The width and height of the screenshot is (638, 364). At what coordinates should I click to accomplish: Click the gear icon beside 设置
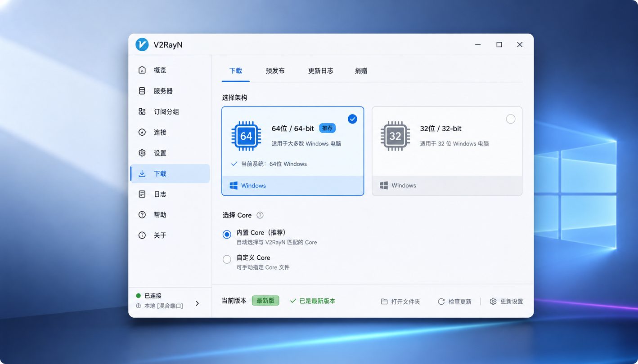142,153
